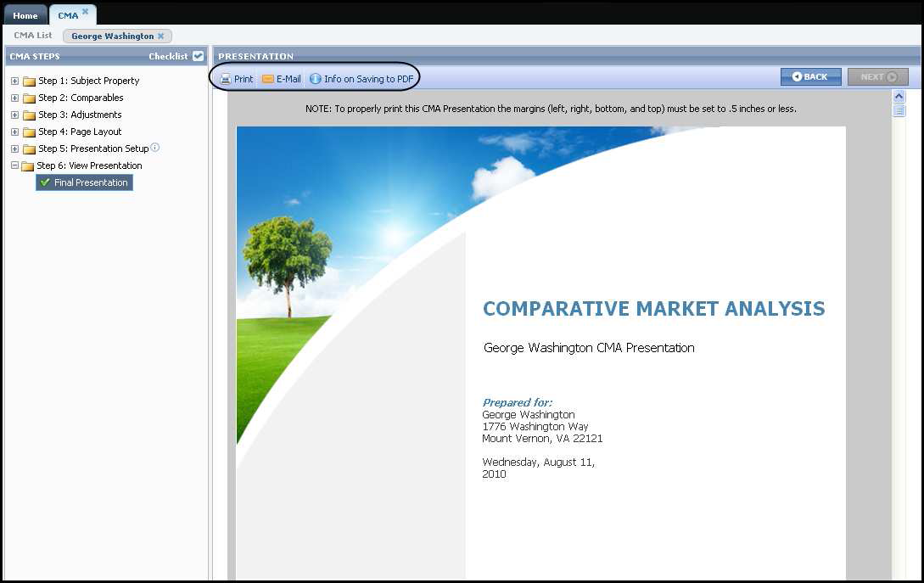Screen dimensions: 924x583
Task: Close the CMA tab
Action: (x=86, y=11)
